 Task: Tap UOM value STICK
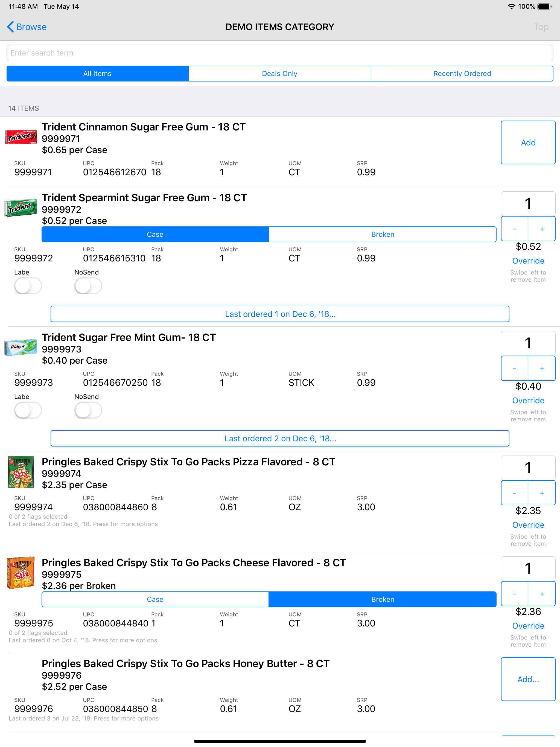[x=301, y=383]
